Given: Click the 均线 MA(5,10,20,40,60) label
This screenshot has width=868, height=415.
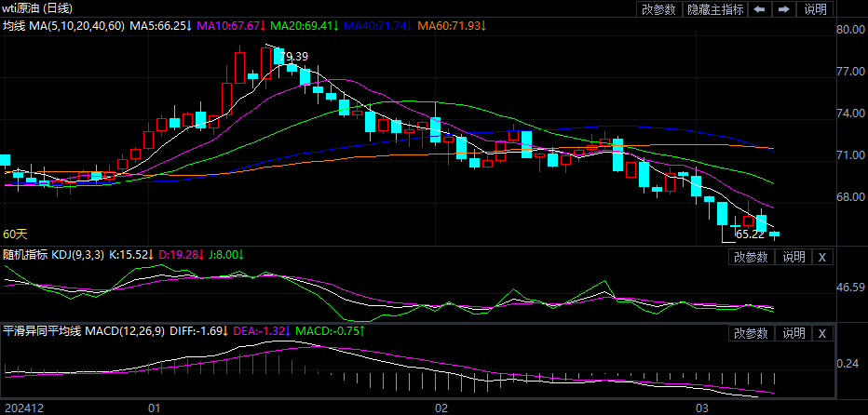Looking at the screenshot, I should coord(63,25).
